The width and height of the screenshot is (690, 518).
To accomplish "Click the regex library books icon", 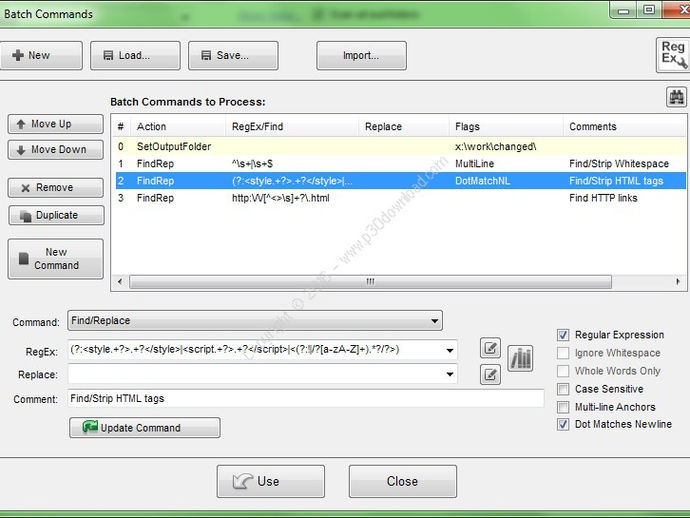I will pyautogui.click(x=521, y=358).
